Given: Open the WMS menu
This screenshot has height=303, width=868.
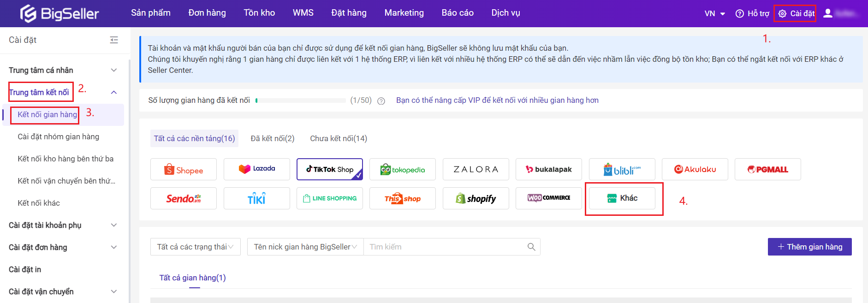Looking at the screenshot, I should point(303,13).
